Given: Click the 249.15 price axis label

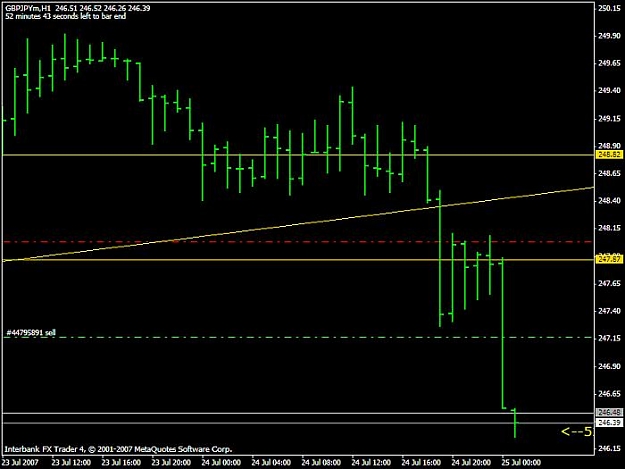Looking at the screenshot, I should pyautogui.click(x=610, y=118).
